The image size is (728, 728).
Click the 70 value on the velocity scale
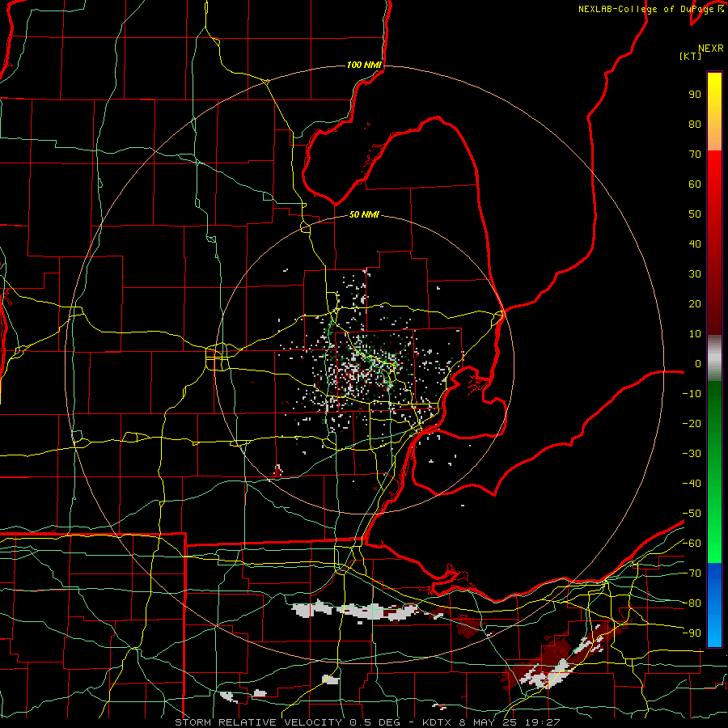tap(695, 154)
